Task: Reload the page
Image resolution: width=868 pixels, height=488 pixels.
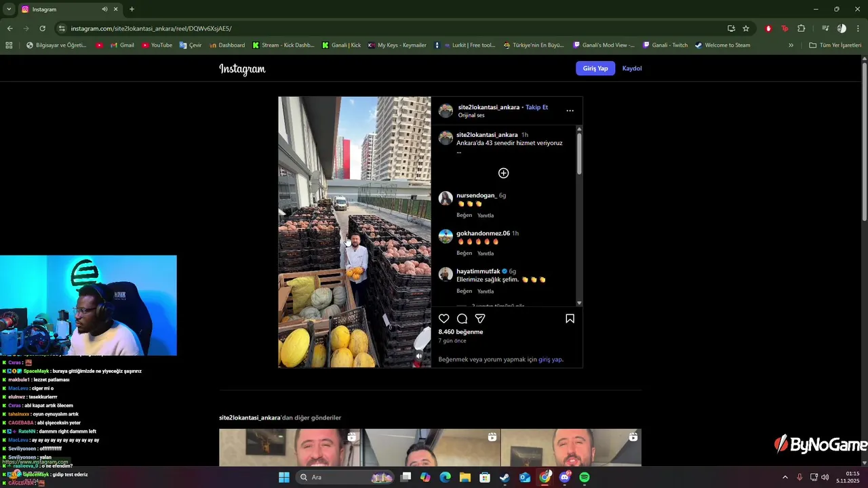Action: pyautogui.click(x=42, y=28)
